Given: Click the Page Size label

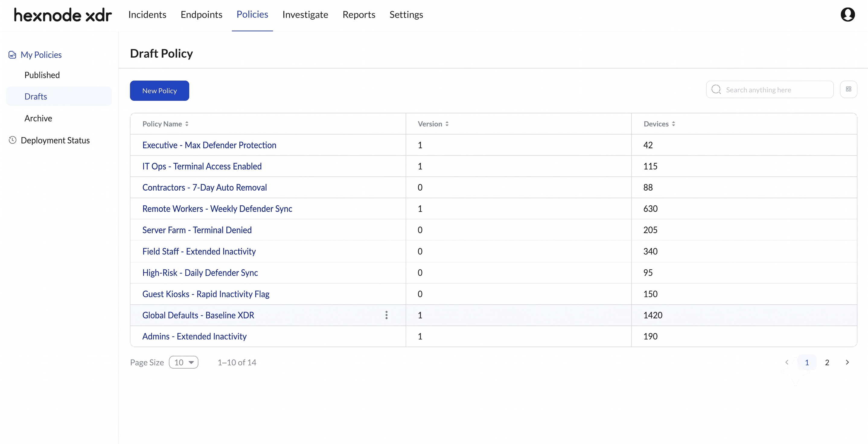Looking at the screenshot, I should pos(147,362).
